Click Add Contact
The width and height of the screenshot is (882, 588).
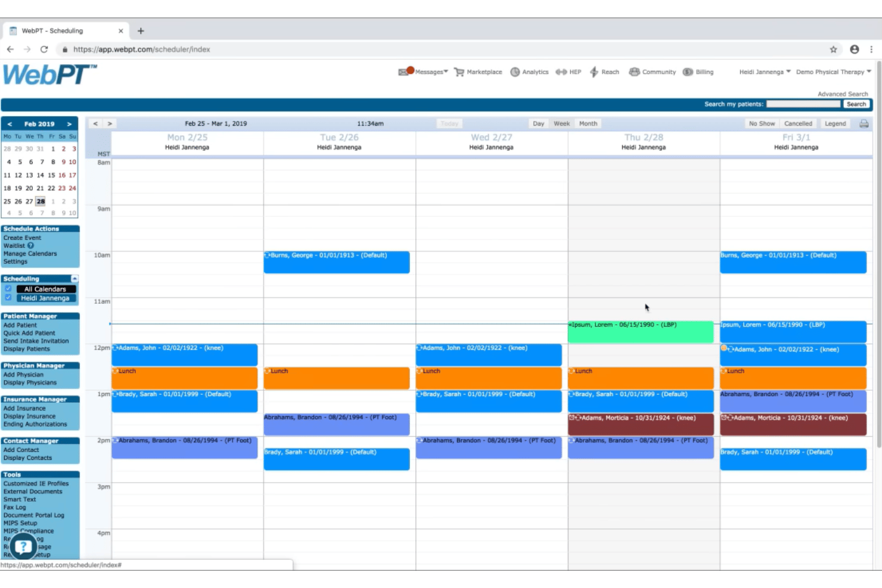21,450
